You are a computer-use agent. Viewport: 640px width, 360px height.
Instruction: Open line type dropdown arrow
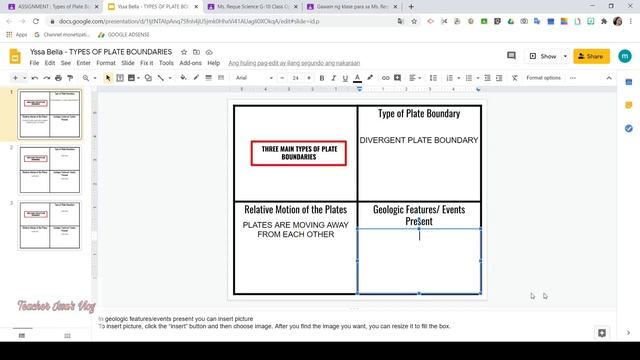coord(170,78)
